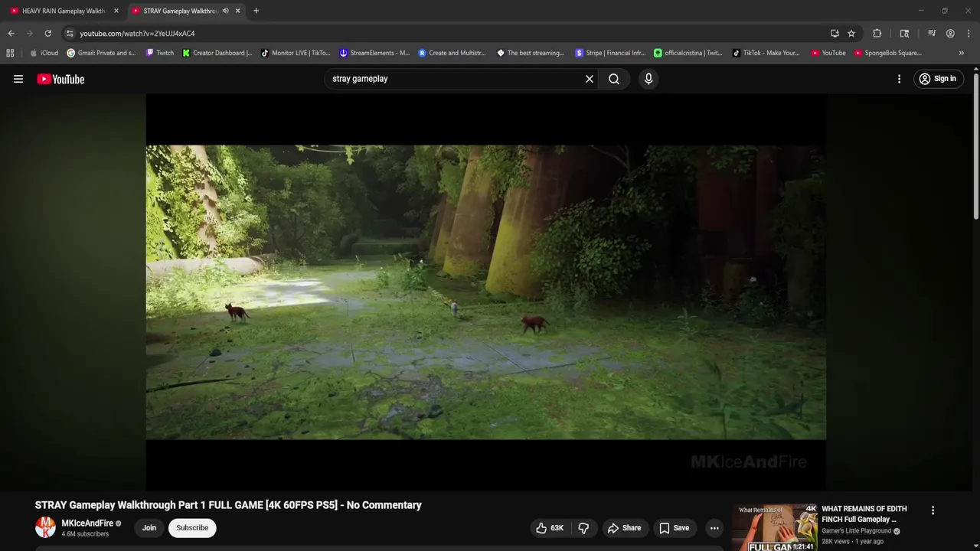Dislike the video with thumbs down
Image resolution: width=980 pixels, height=551 pixels.
[x=583, y=528]
